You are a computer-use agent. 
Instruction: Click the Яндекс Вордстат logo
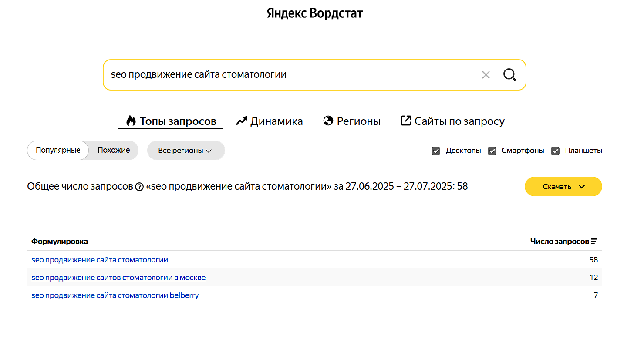[x=314, y=13]
